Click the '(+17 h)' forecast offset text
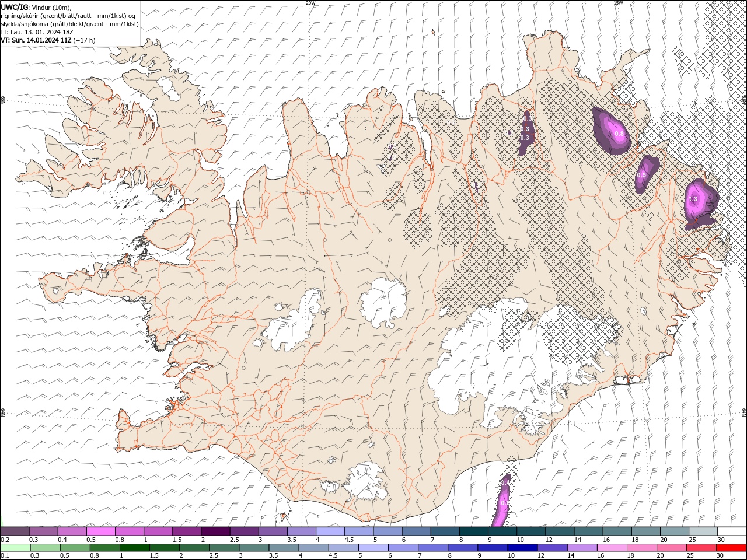Screen dimensions: 747x560 (85, 40)
